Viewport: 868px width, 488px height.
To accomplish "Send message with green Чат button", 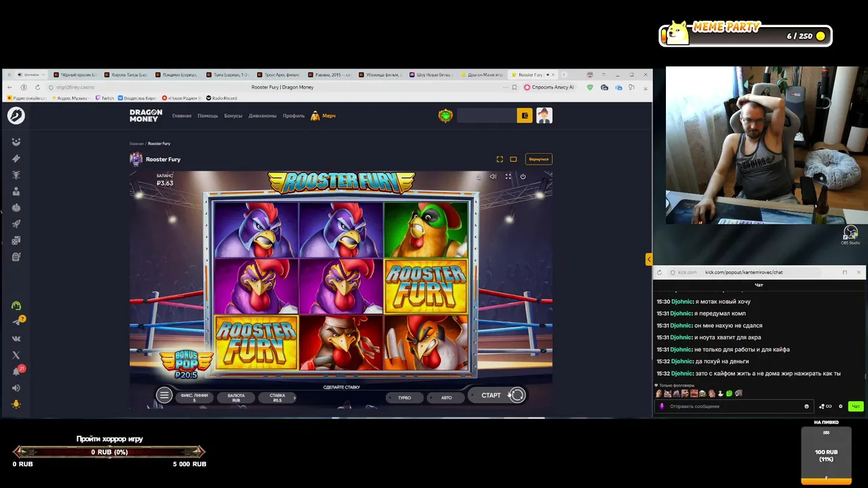I will coord(856,407).
